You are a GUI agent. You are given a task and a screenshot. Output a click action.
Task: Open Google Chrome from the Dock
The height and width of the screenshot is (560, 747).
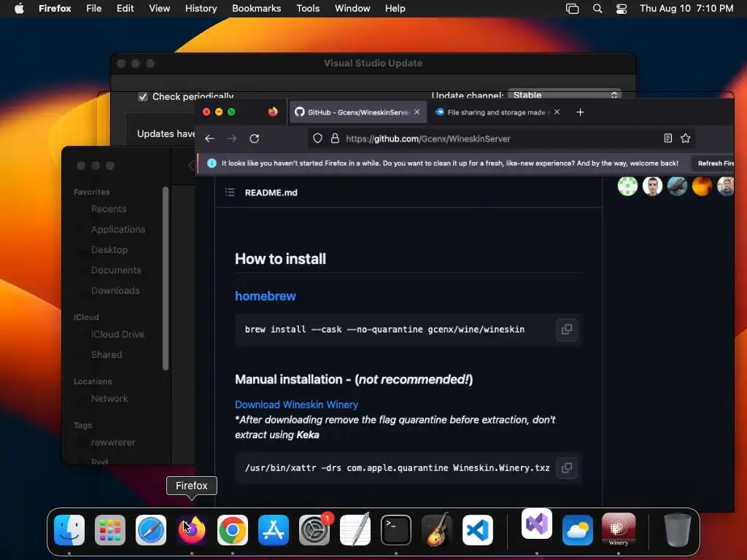coord(233,530)
